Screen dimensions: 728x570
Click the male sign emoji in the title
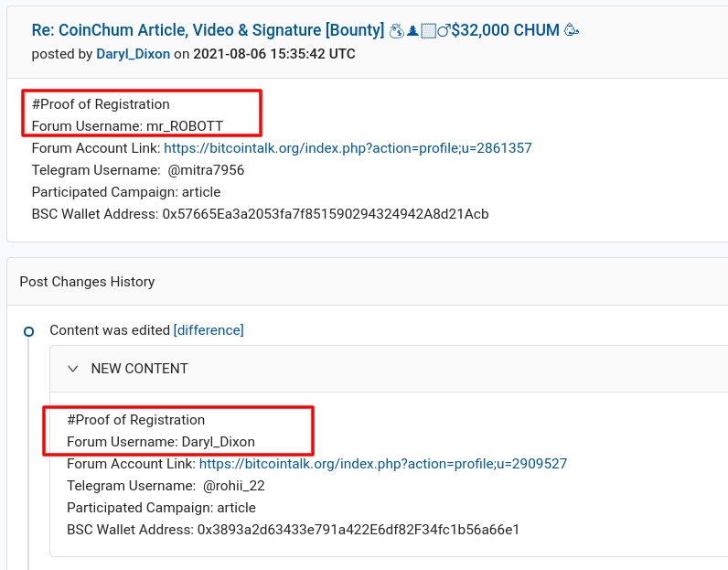pyautogui.click(x=444, y=31)
